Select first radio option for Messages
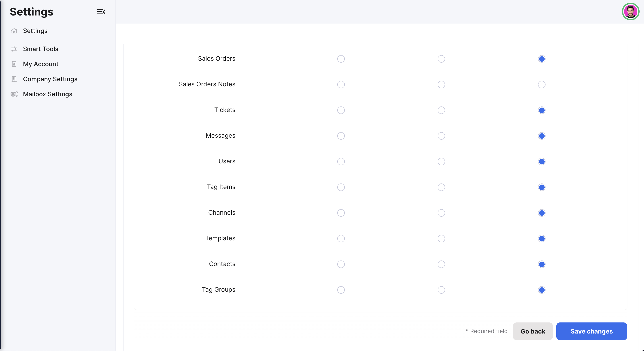 (341, 136)
